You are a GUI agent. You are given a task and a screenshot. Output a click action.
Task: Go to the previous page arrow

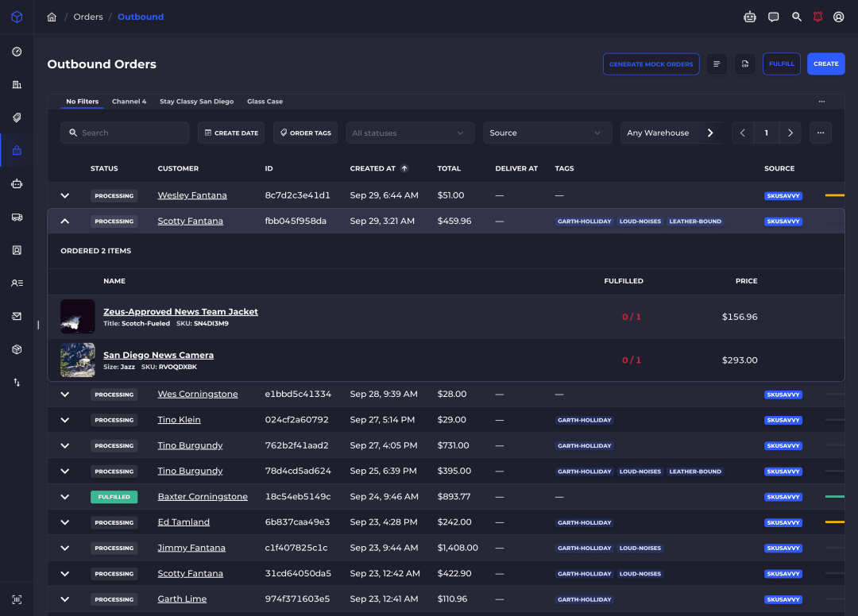pos(743,133)
